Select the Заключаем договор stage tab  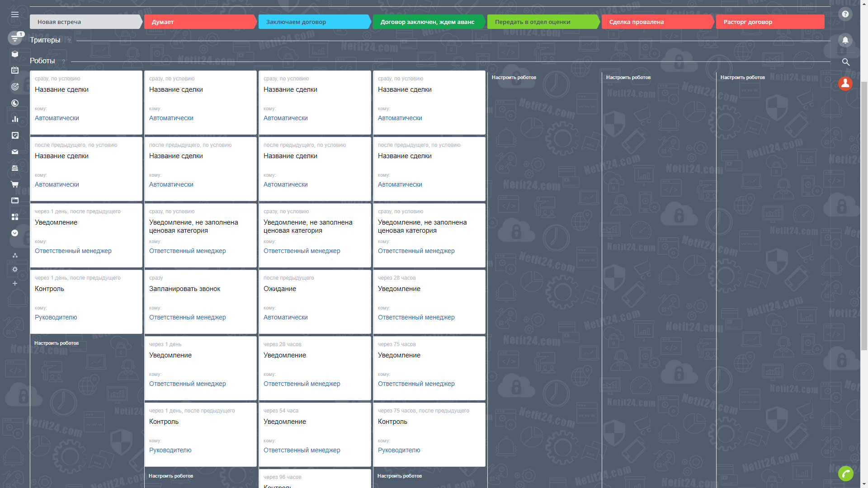[x=314, y=22]
